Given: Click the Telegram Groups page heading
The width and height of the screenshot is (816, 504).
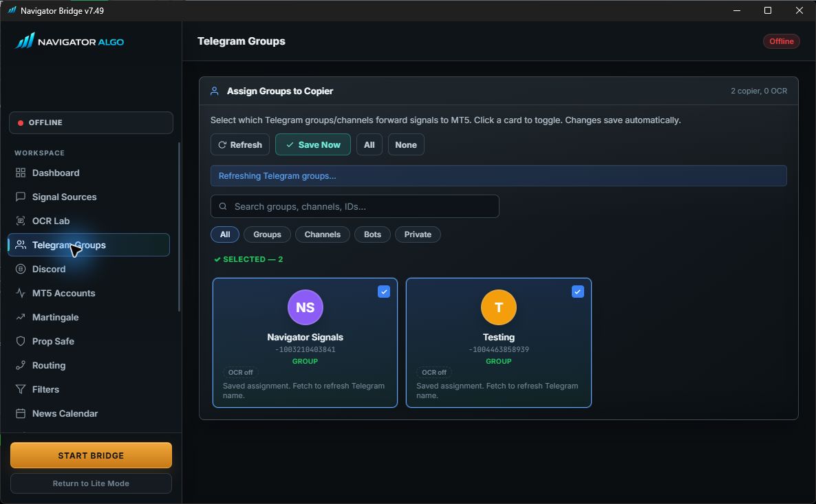Looking at the screenshot, I should coord(241,41).
